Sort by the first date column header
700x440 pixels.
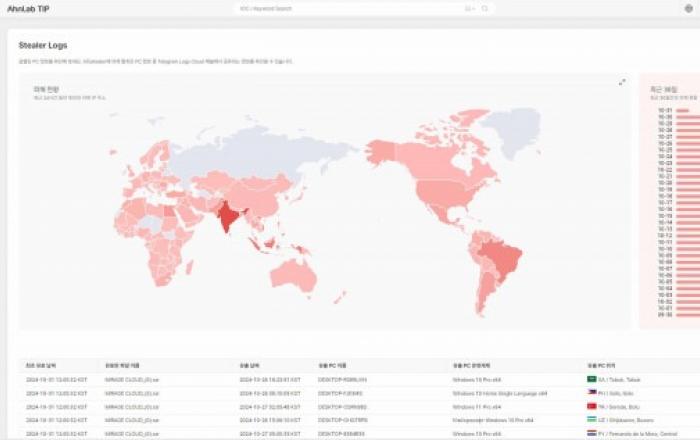point(41,366)
